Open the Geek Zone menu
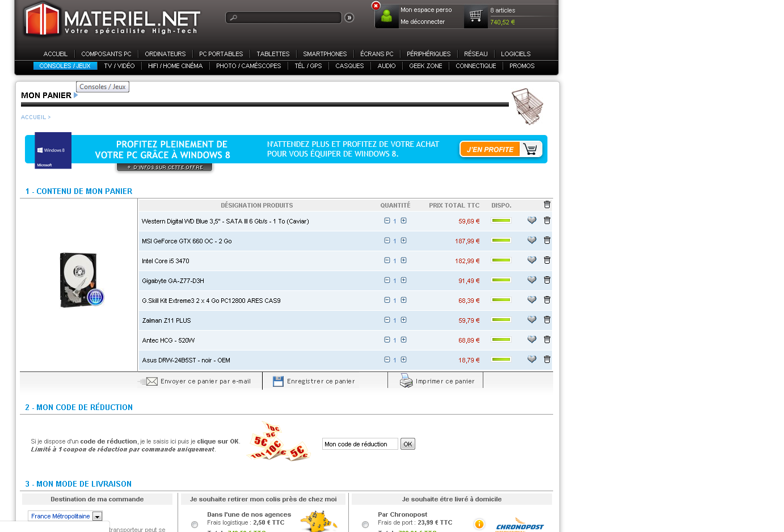Viewport: 784px width, 532px height. 425,66
